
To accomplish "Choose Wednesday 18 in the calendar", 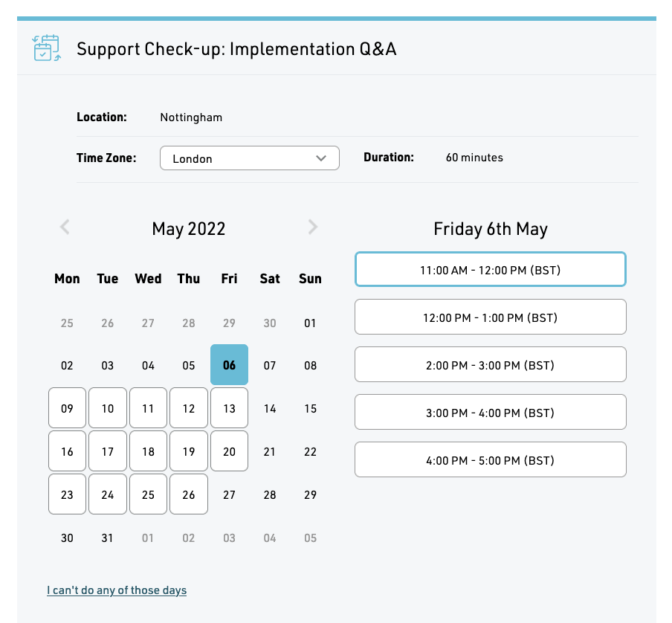I will [x=148, y=451].
